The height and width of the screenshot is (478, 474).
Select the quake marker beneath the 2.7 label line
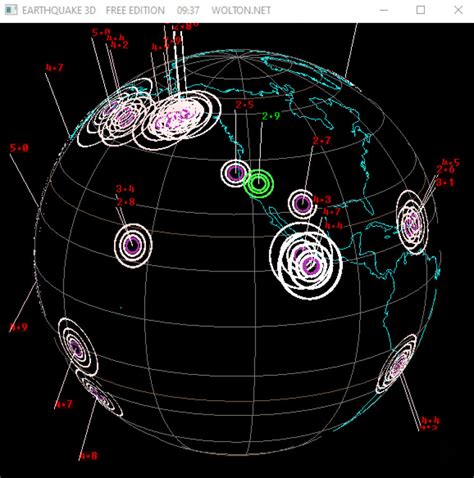pyautogui.click(x=303, y=203)
